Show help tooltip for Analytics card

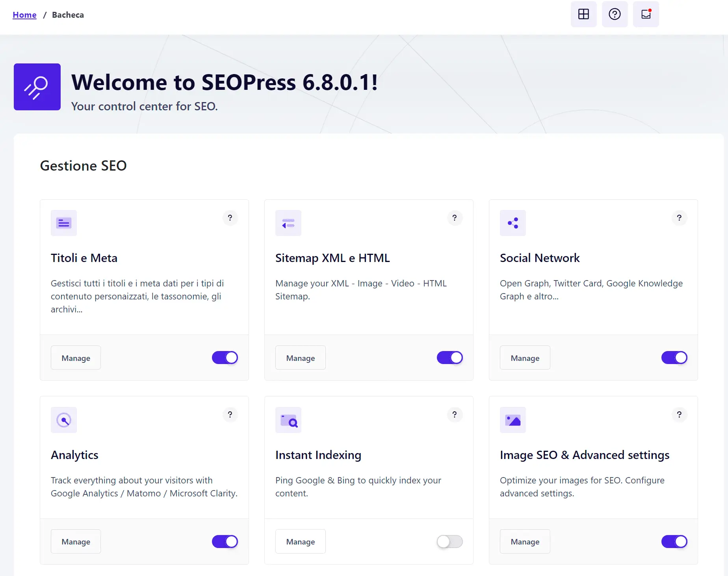coord(230,414)
